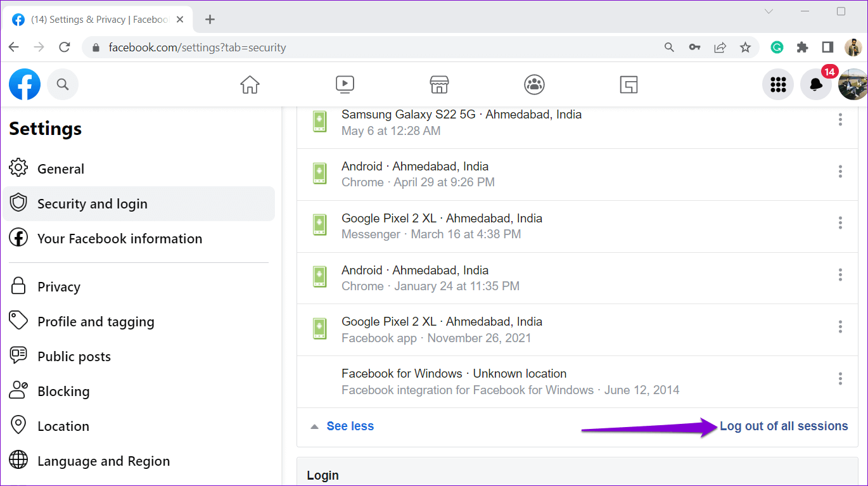This screenshot has width=868, height=486.
Task: Open the Gaming icon in top nav
Action: [x=629, y=84]
